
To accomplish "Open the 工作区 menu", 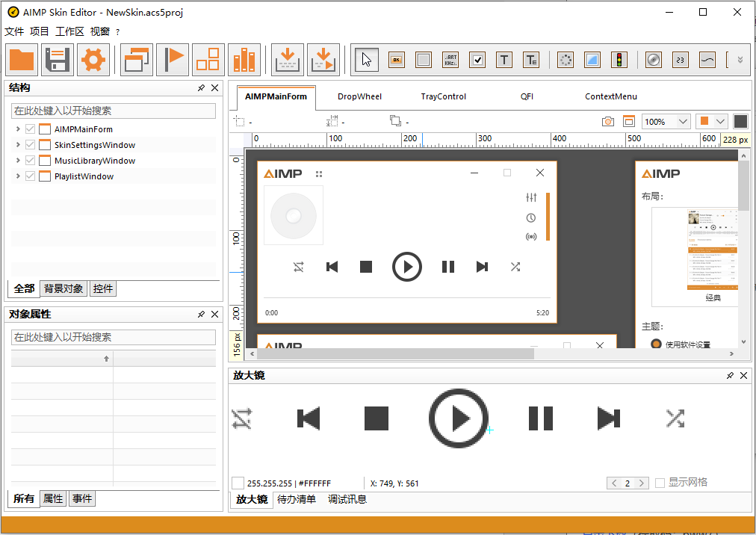I will [69, 31].
